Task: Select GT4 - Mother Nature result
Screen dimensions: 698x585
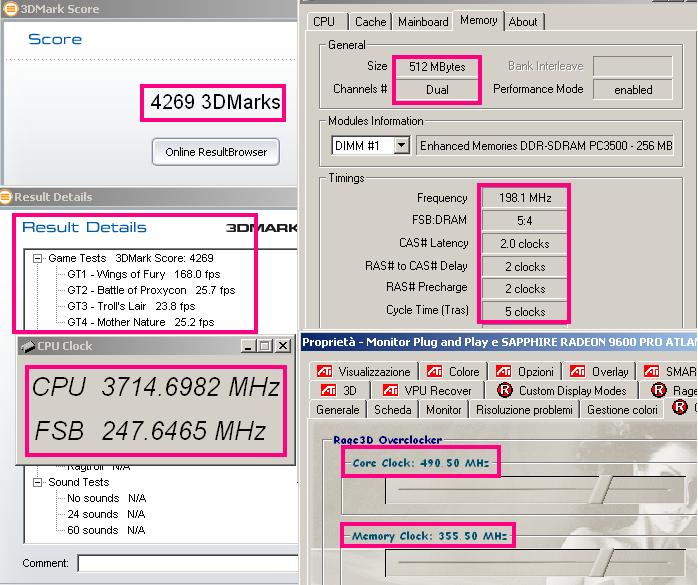Action: tap(141, 322)
